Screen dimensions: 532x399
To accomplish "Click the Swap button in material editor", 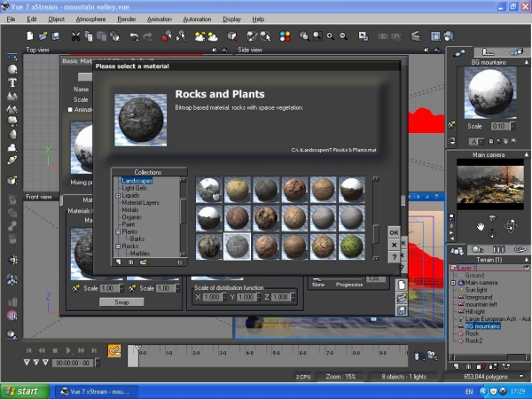I will [121, 302].
